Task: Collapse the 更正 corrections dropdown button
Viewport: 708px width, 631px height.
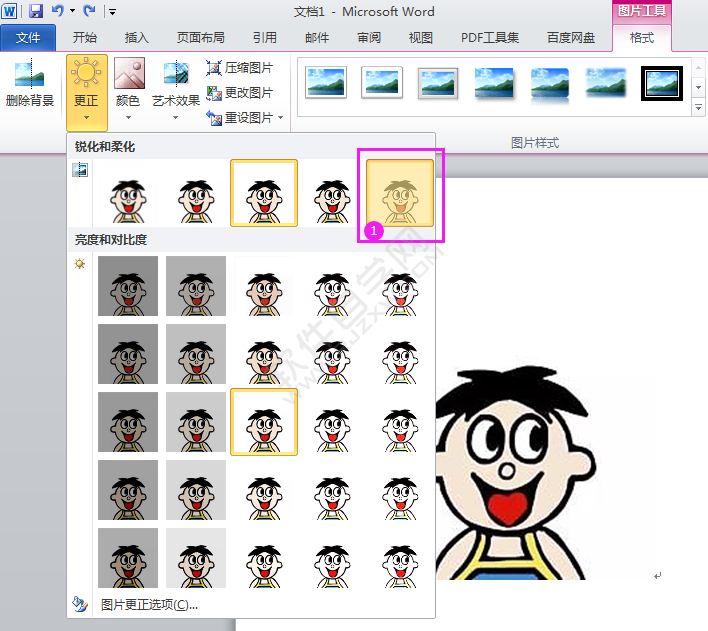Action: tap(86, 92)
